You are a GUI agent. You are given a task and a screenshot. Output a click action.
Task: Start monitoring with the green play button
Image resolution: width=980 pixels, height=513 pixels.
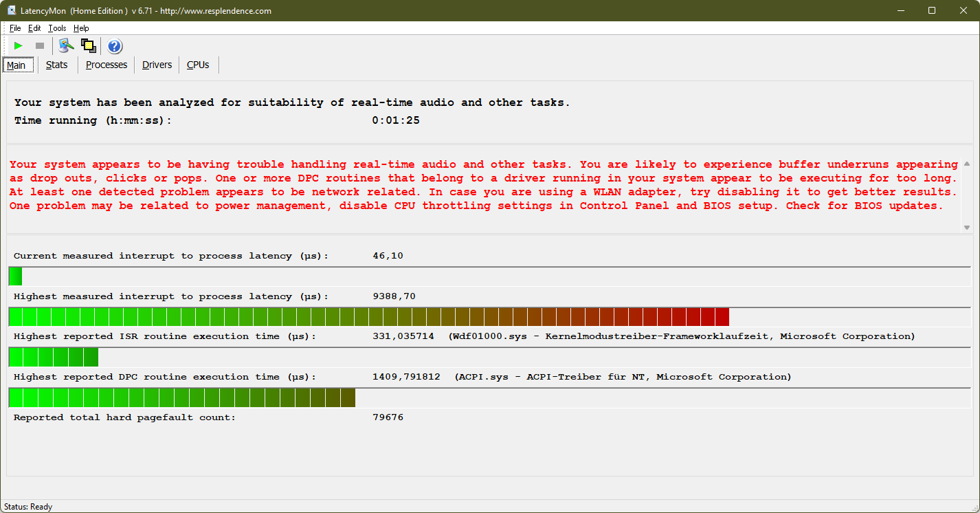[x=19, y=46]
